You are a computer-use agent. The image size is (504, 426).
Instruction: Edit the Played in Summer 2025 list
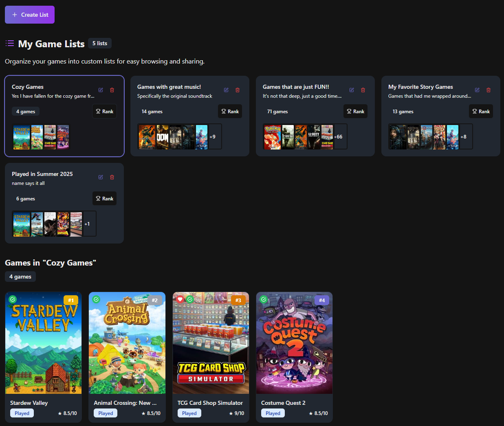(101, 177)
